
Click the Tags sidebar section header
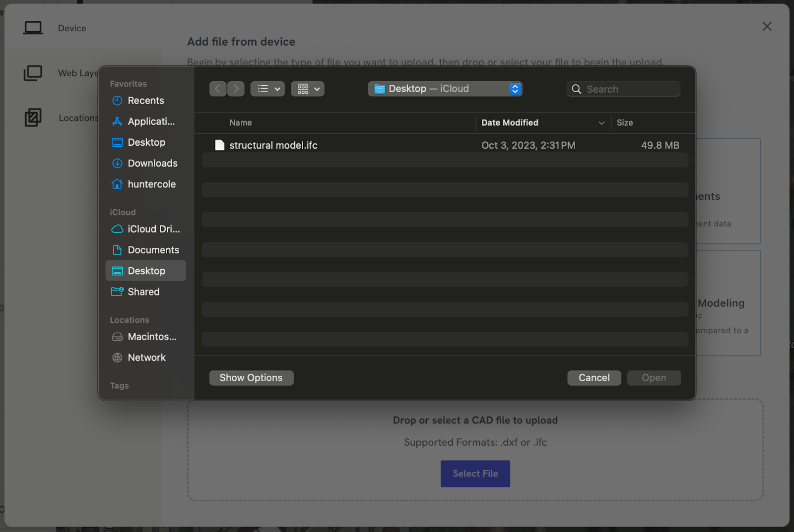click(x=119, y=386)
